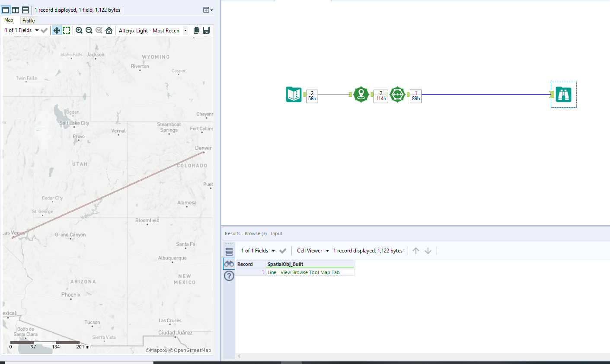Apply results field selection checkmark
The image size is (610, 364).
pyautogui.click(x=283, y=251)
